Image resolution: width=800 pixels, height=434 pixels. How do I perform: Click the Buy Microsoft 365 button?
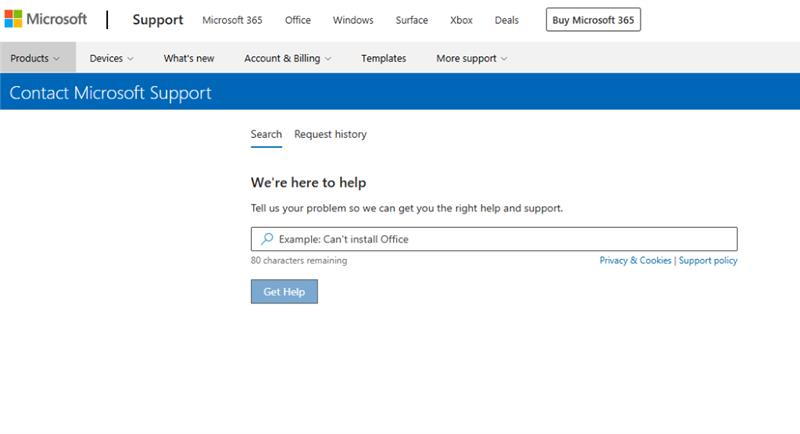(x=593, y=20)
